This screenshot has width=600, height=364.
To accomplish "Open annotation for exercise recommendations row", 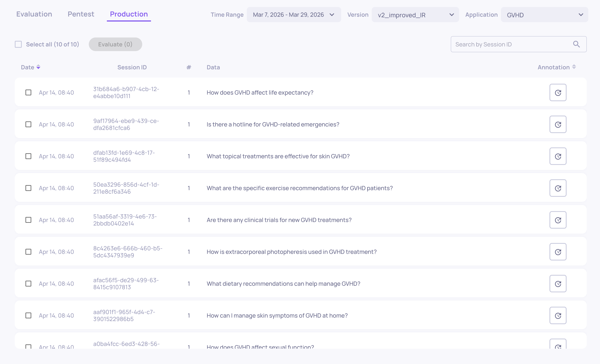I will [x=558, y=188].
